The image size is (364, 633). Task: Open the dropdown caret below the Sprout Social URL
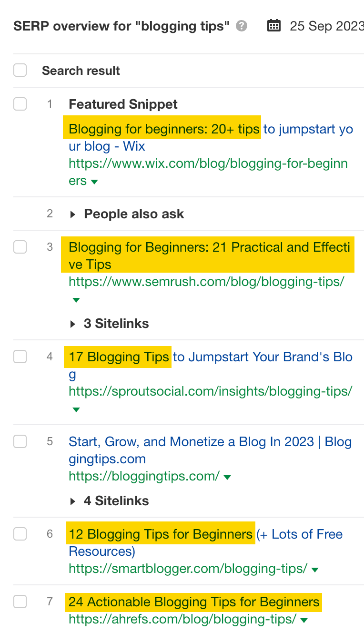click(76, 409)
